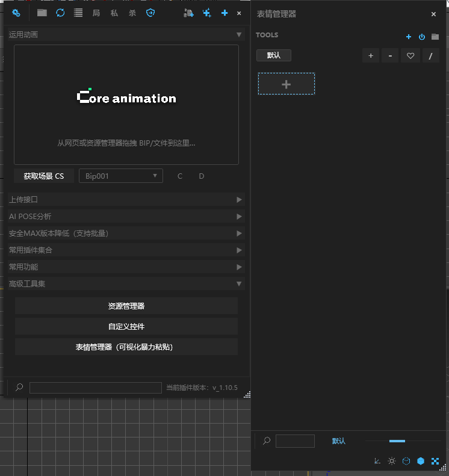Close the 表情管理器 panel

(x=433, y=14)
